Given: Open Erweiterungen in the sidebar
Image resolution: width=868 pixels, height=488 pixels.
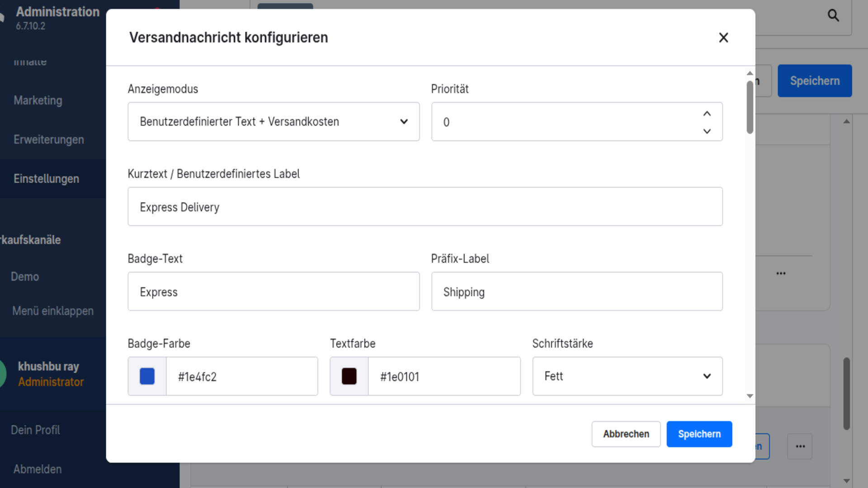Looking at the screenshot, I should pos(49,140).
